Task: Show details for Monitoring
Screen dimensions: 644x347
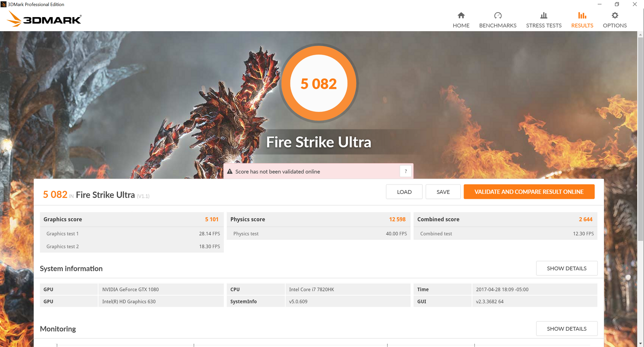Action: pyautogui.click(x=567, y=329)
